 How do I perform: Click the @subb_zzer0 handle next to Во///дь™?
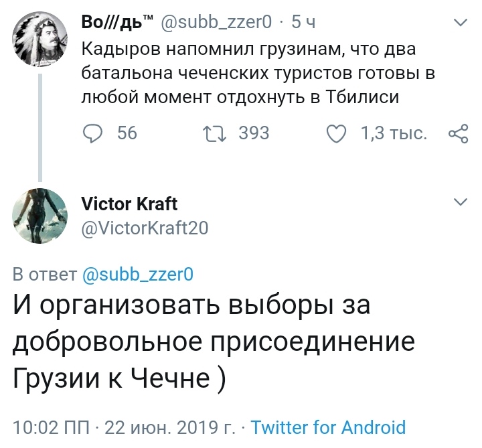coord(216,22)
